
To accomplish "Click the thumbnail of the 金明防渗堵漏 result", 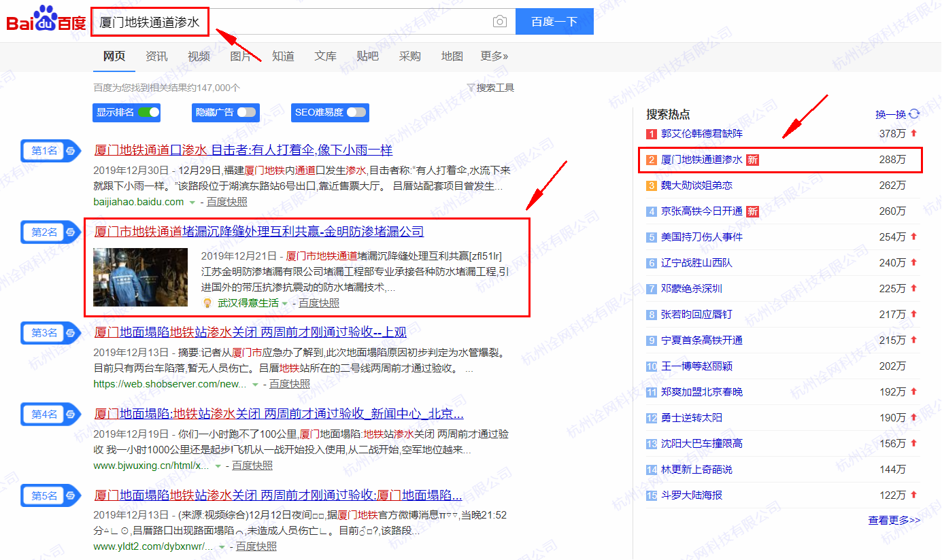I will pyautogui.click(x=140, y=277).
